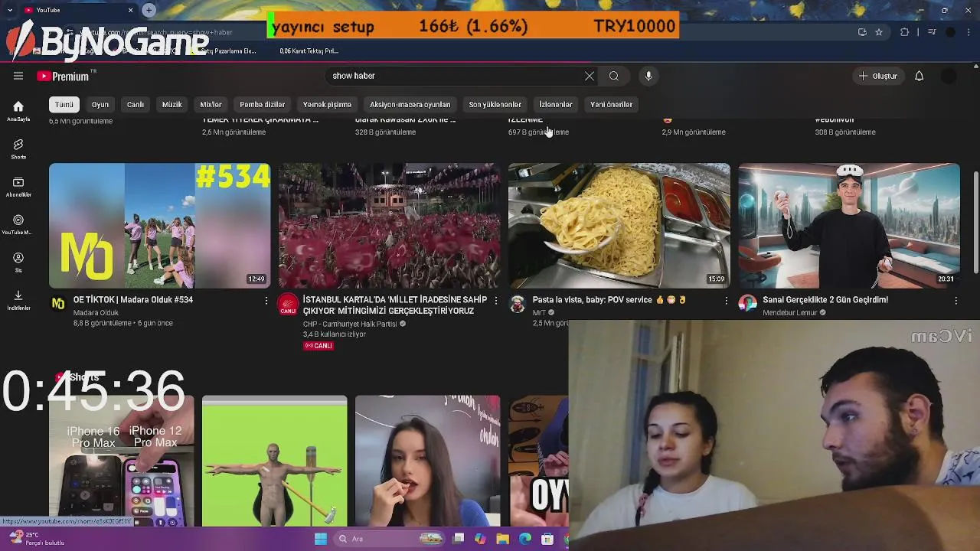Click the install app icon in the address bar

coord(862,32)
